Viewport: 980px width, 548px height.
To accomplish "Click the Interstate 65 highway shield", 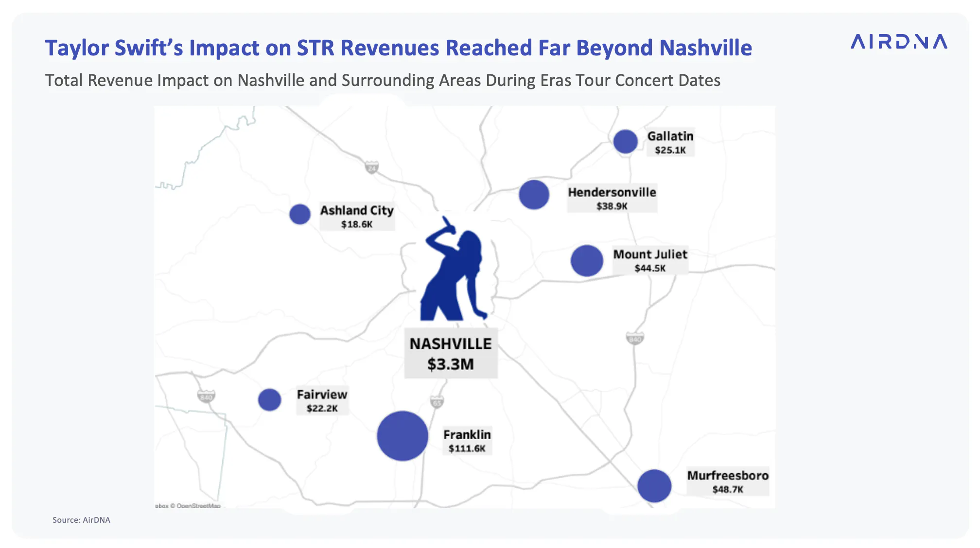I will pos(437,402).
